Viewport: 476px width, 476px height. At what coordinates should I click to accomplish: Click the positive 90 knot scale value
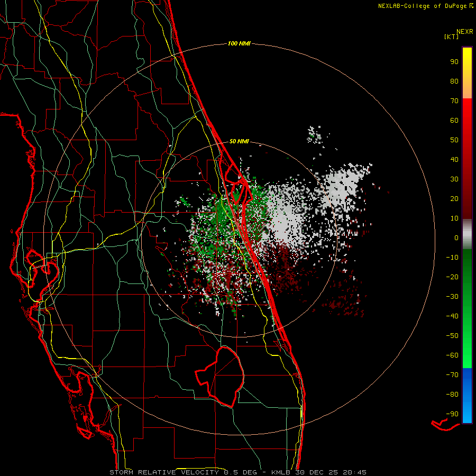coord(454,62)
